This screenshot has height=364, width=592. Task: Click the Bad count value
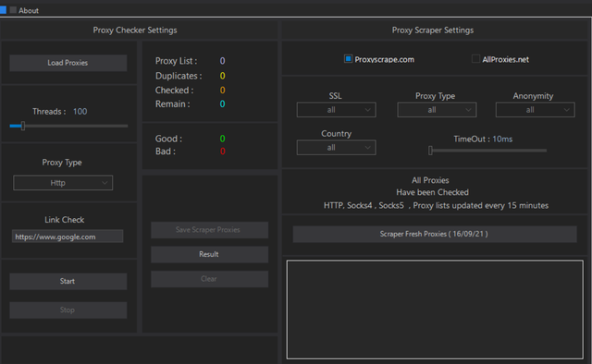coord(222,152)
